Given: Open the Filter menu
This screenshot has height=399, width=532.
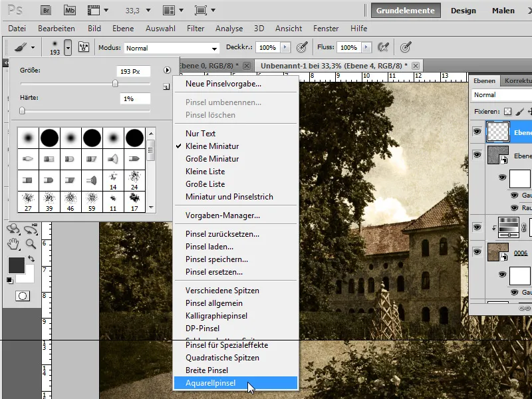Looking at the screenshot, I should [196, 29].
